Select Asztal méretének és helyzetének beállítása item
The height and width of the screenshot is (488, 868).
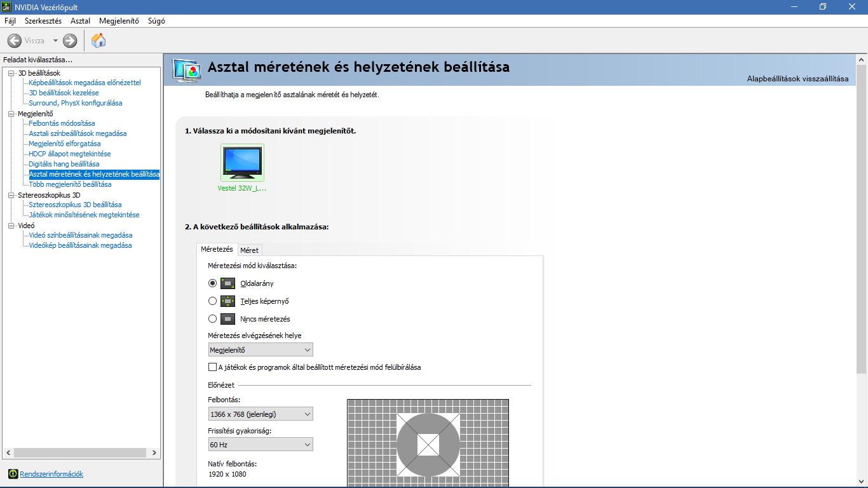click(x=94, y=174)
